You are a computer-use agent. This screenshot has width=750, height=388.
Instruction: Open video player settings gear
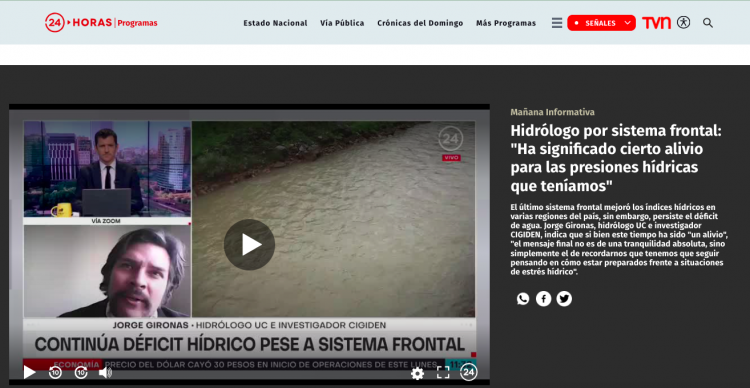(417, 373)
